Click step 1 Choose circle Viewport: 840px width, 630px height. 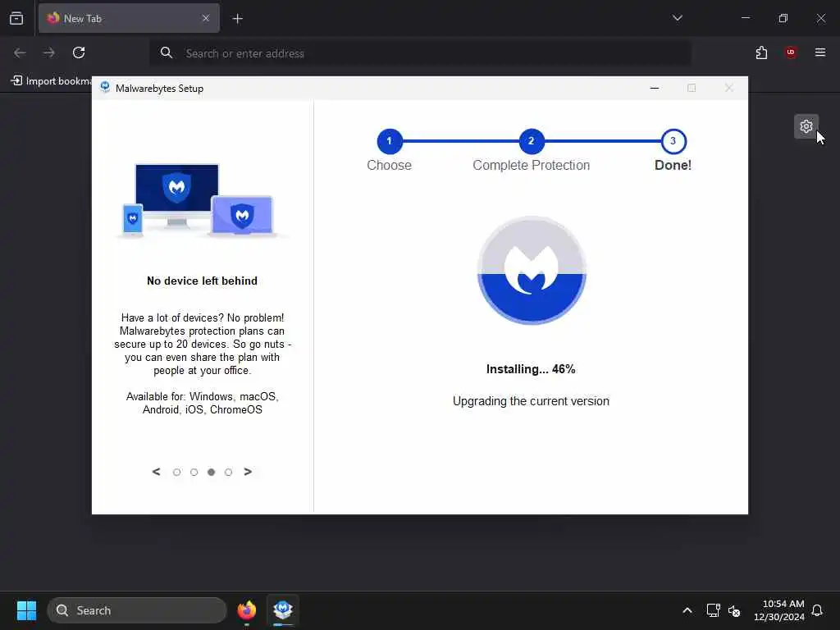point(390,141)
